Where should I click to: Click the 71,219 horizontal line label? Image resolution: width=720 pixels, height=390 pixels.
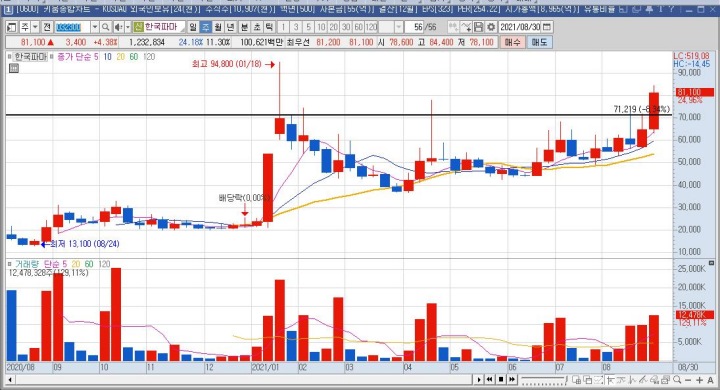coord(641,109)
